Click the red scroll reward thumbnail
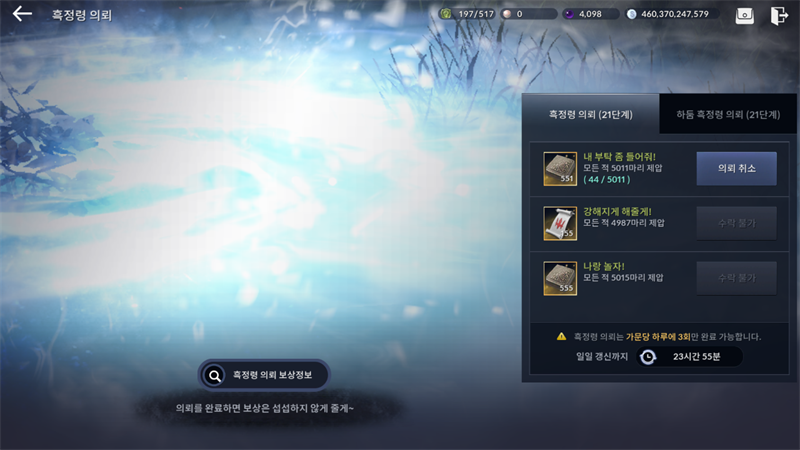Viewport: 800px width, 450px height. coord(560,223)
